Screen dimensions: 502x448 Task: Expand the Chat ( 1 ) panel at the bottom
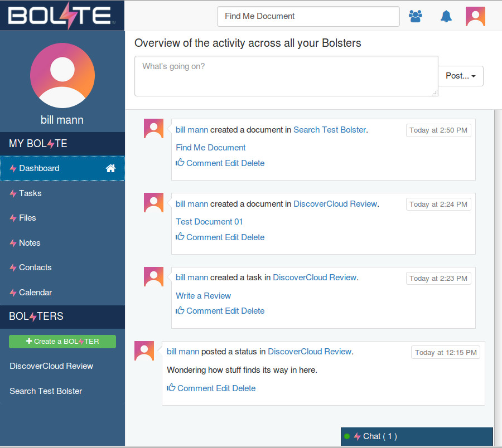click(382, 436)
